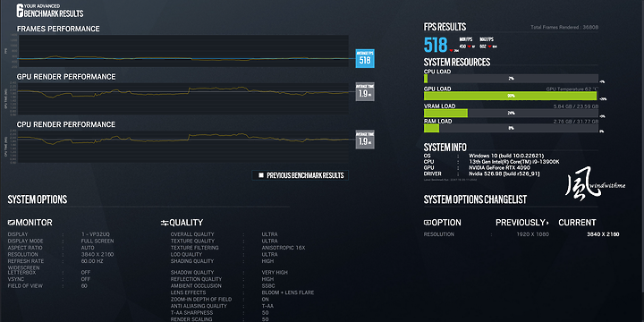
Task: Click the T-AA anti aliasing value
Action: click(267, 306)
